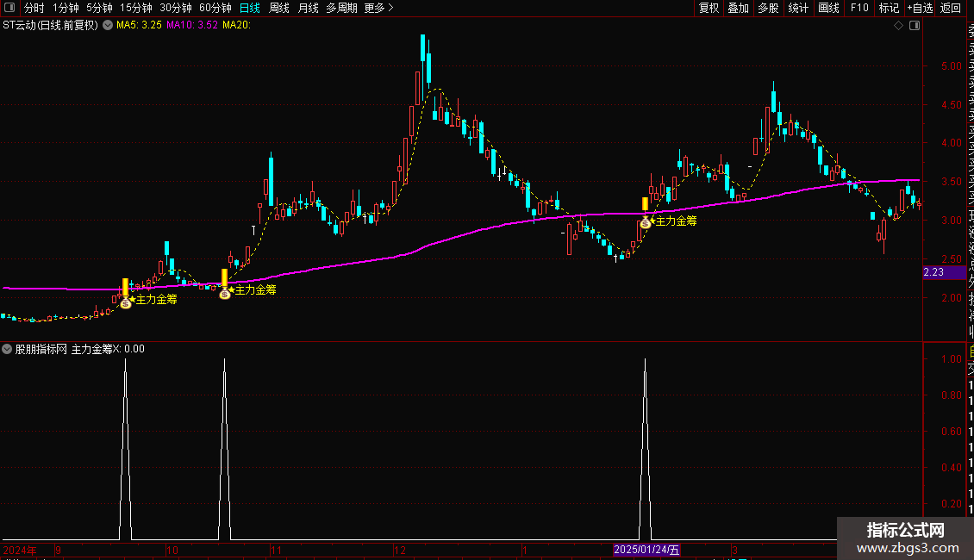974x560 pixels.
Task: Expand 股朋指标网 sub-indicator dropdown arrow
Action: point(7,349)
